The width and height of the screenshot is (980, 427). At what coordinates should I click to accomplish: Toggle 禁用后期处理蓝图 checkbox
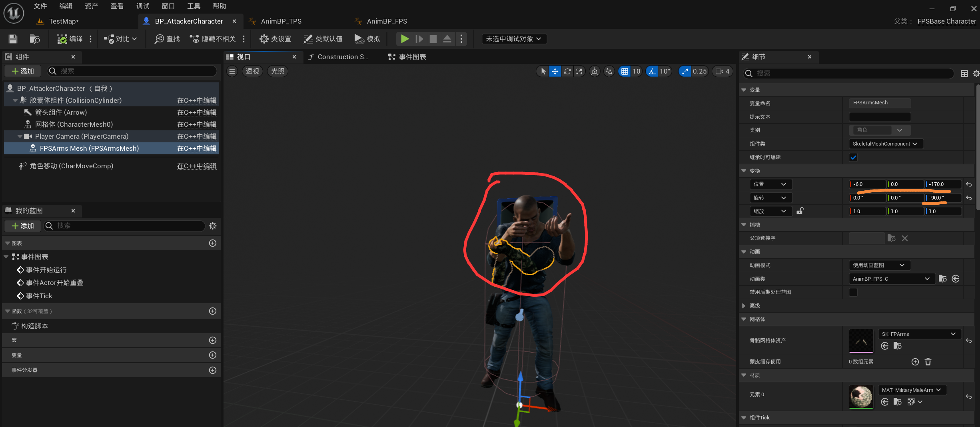pyautogui.click(x=853, y=292)
